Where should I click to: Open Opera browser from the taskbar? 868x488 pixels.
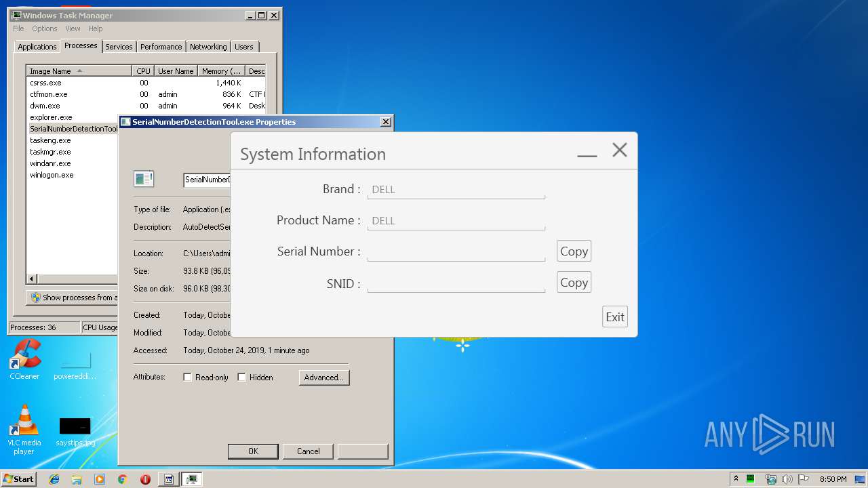tap(145, 479)
